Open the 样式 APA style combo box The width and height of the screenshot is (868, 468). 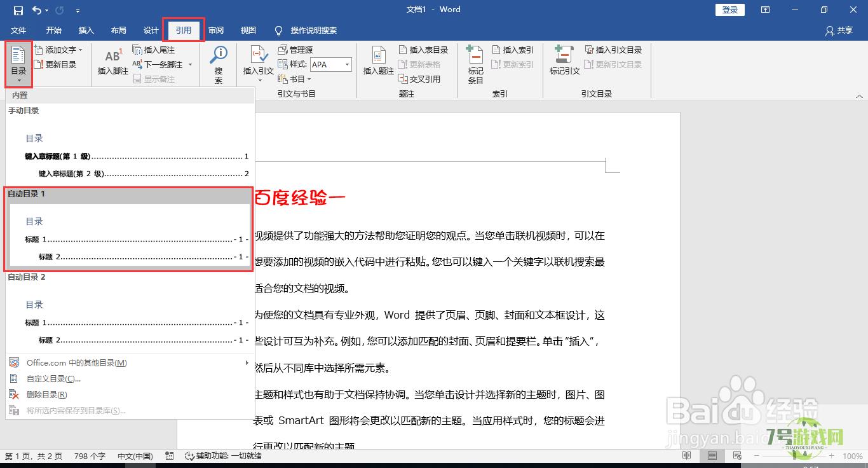[330, 64]
